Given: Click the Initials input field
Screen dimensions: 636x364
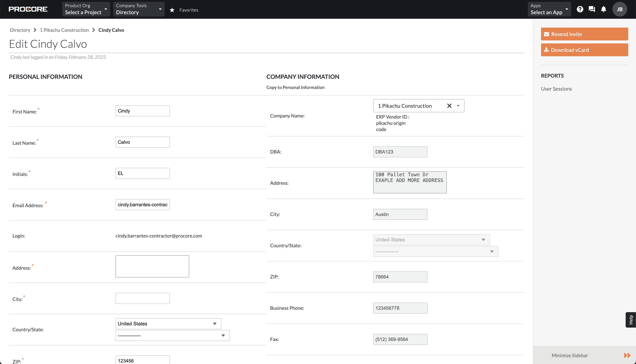Looking at the screenshot, I should 143,173.
